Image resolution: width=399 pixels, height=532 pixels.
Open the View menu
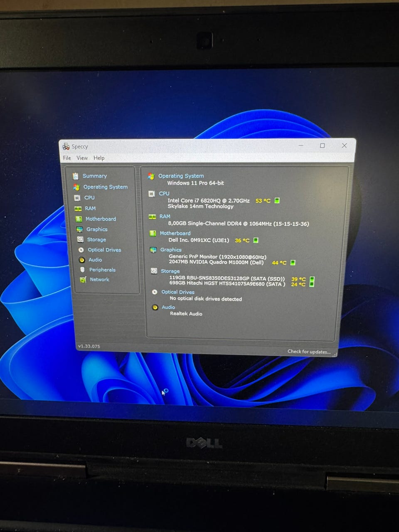pyautogui.click(x=82, y=158)
